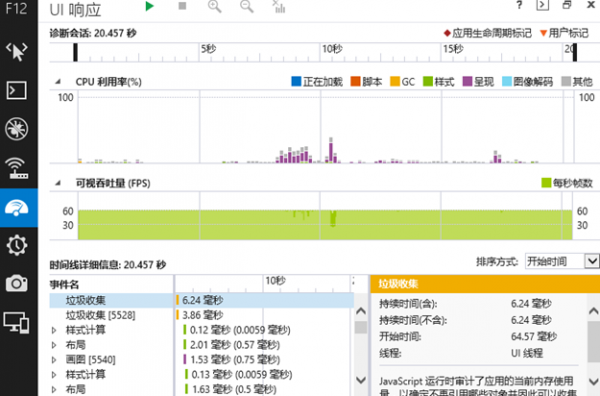Viewport: 600px width, 396px height.
Task: Click the 正在加载 blue legend swatch
Action: click(x=296, y=81)
